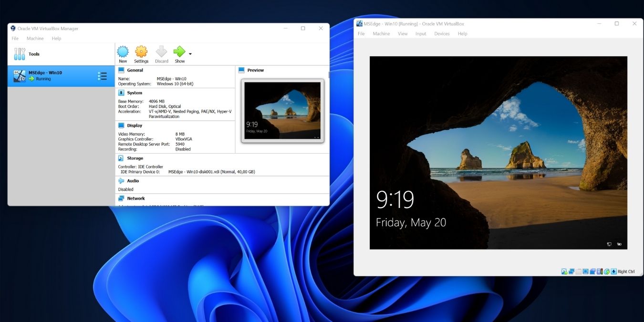Click the display icon in VM status bar
The height and width of the screenshot is (322, 644).
click(585, 271)
